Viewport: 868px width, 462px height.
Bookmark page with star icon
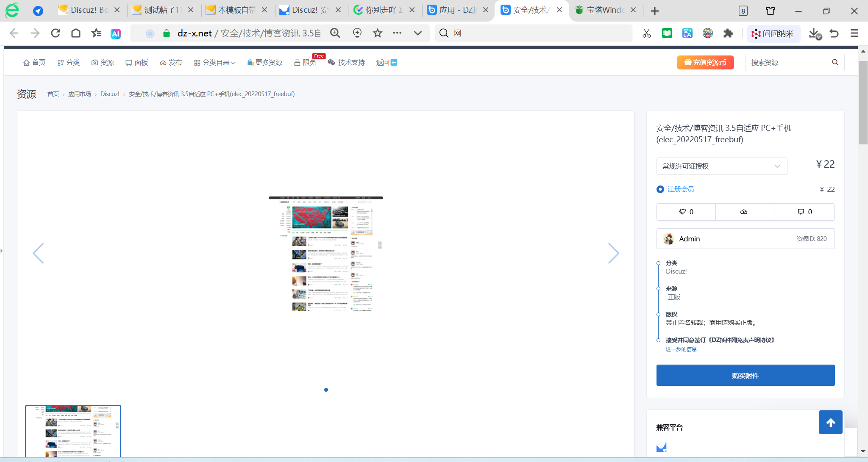(x=378, y=33)
